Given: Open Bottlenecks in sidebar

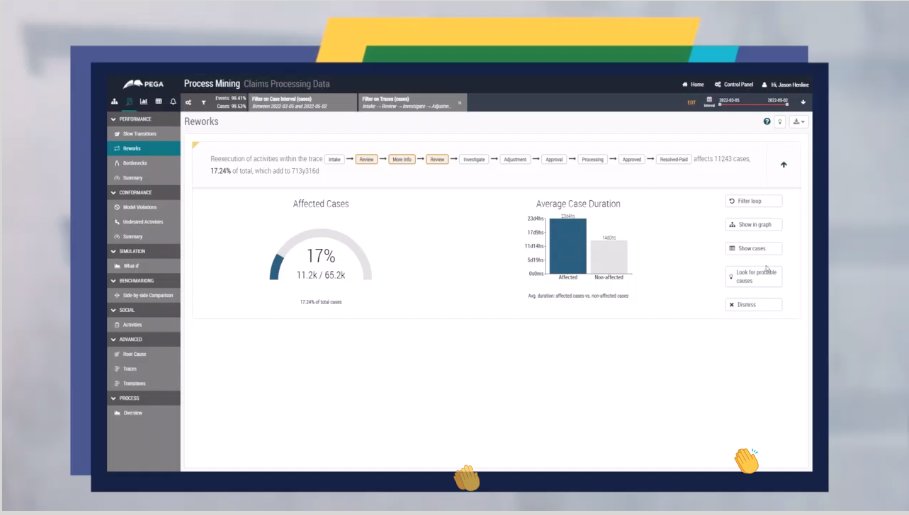Looking at the screenshot, I should (x=144, y=164).
